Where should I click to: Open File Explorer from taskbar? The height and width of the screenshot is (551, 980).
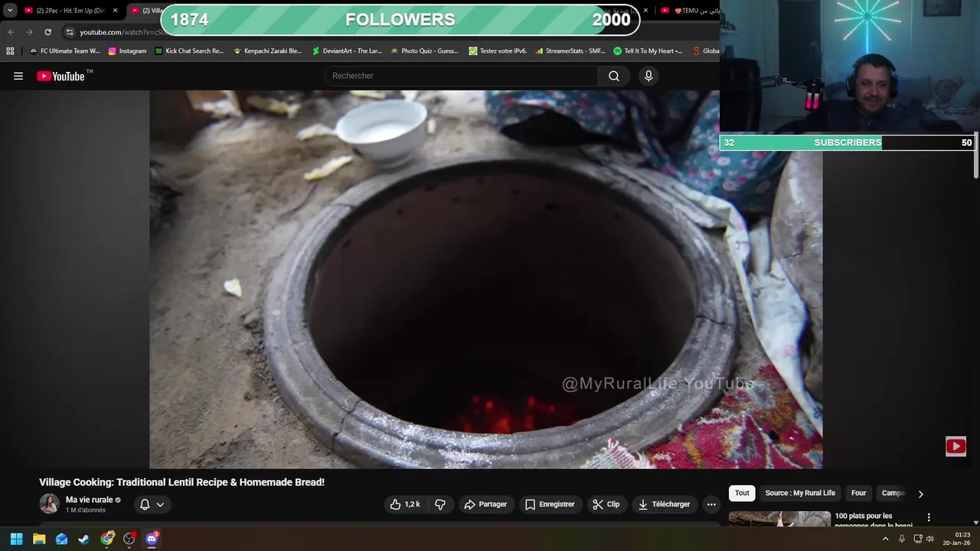pyautogui.click(x=39, y=539)
